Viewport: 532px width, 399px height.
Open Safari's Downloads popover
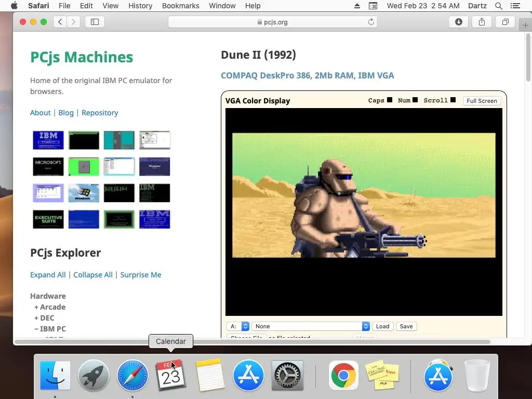point(458,22)
